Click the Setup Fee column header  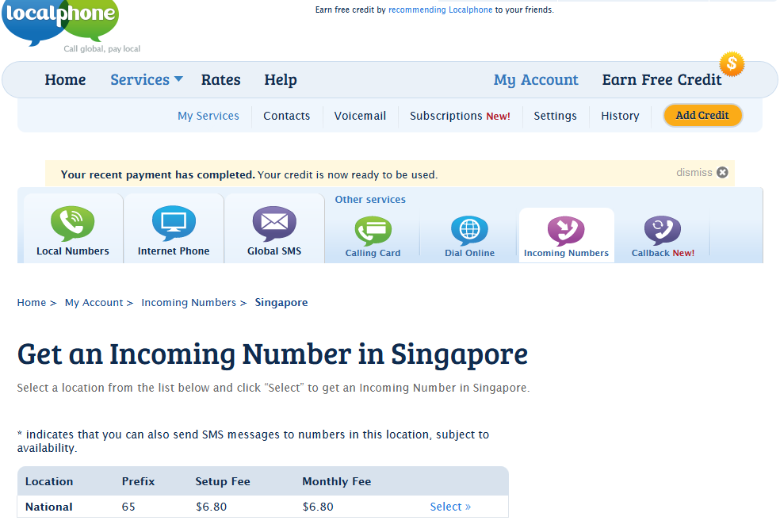[223, 481]
